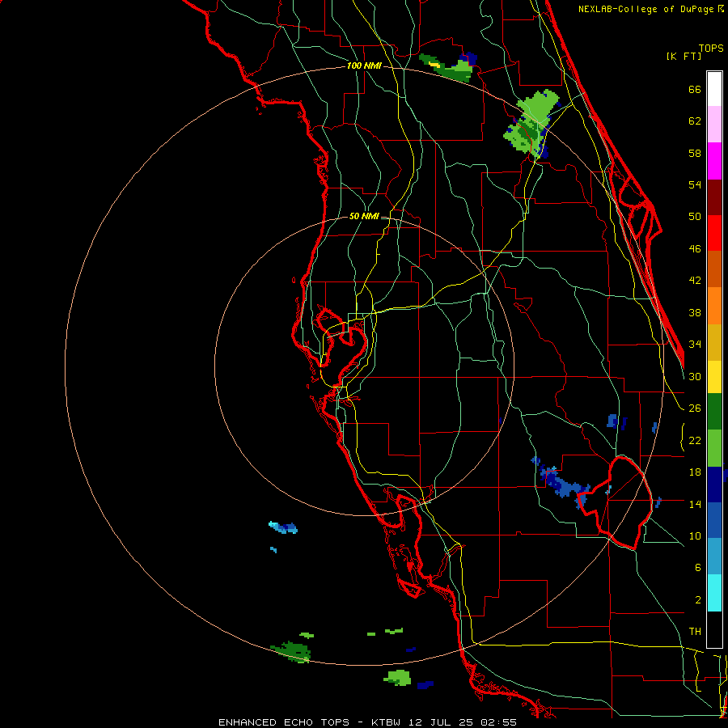Click the "54" legend value
The width and height of the screenshot is (728, 728).
click(x=695, y=184)
